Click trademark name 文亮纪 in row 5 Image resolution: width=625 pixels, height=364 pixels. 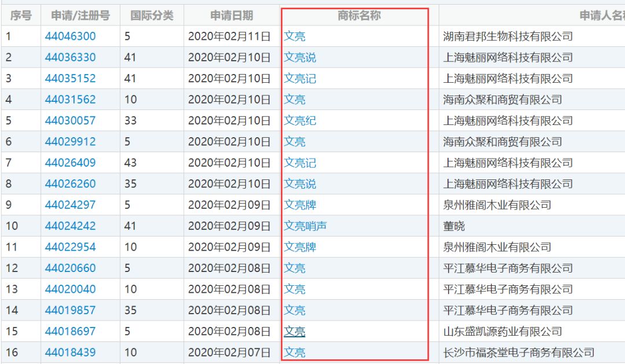click(299, 120)
